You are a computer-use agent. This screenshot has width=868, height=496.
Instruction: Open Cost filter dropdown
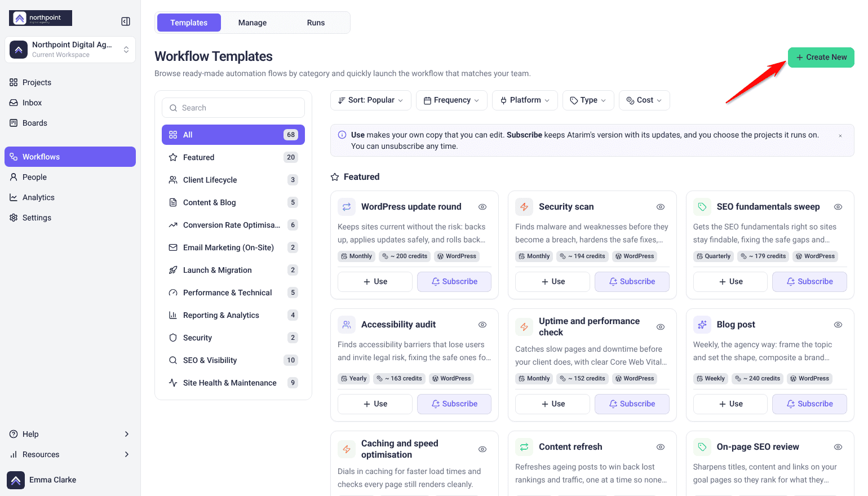click(x=644, y=100)
